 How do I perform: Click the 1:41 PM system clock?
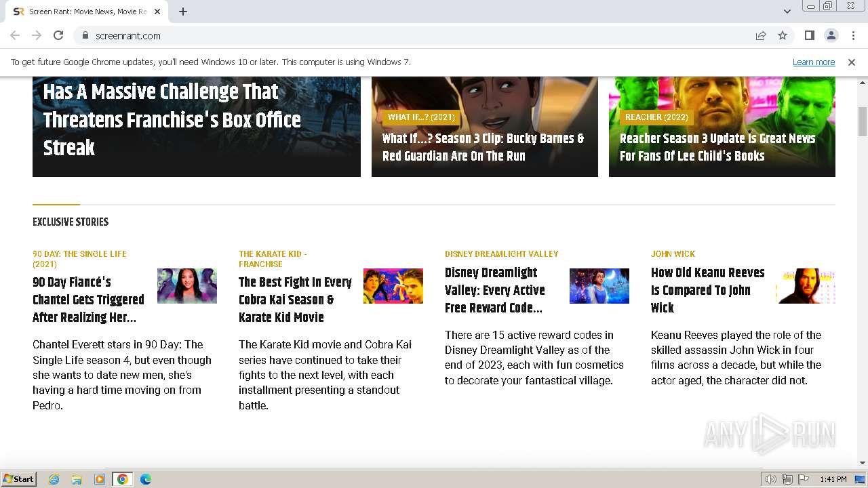833,479
